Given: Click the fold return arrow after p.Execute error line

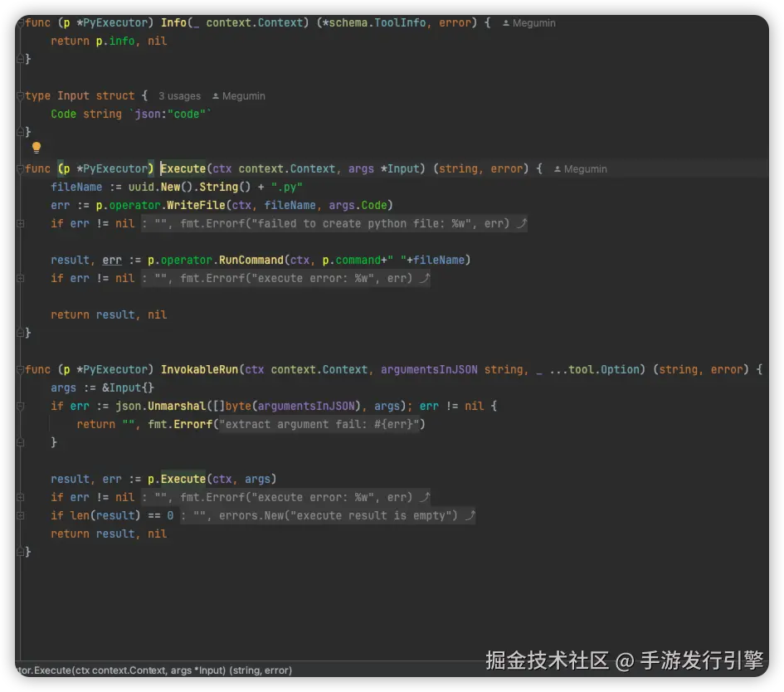Looking at the screenshot, I should [425, 498].
